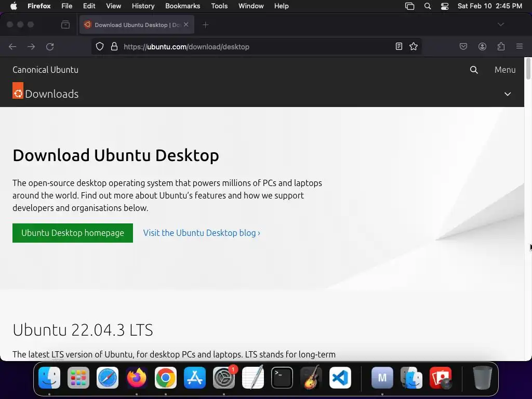
Task: Open the Apple menu
Action: coord(14,6)
